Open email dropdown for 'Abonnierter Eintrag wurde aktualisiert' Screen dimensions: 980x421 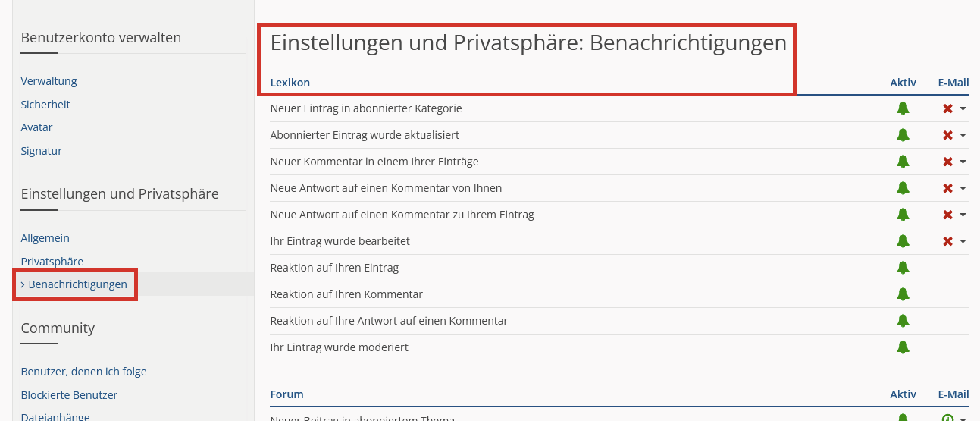point(963,135)
